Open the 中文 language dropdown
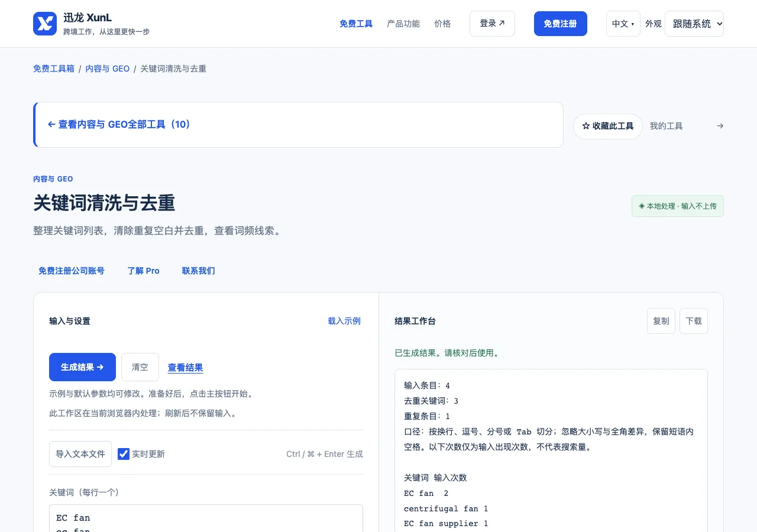This screenshot has height=532, width=757. [623, 24]
